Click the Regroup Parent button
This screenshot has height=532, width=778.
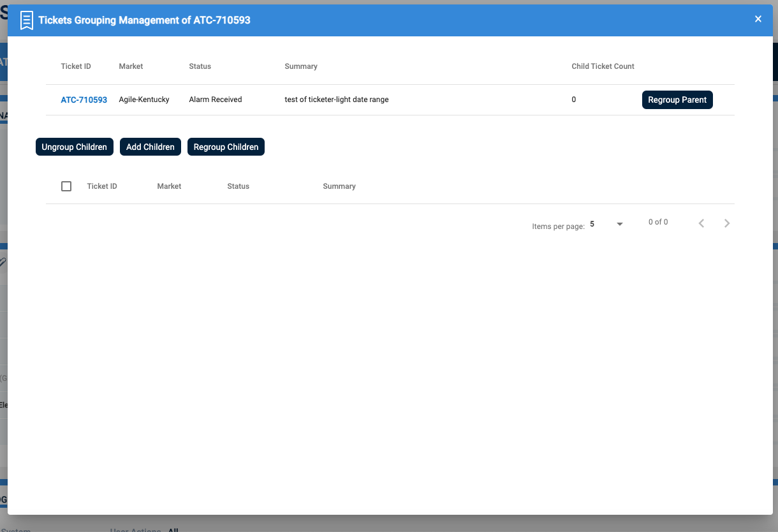677,100
